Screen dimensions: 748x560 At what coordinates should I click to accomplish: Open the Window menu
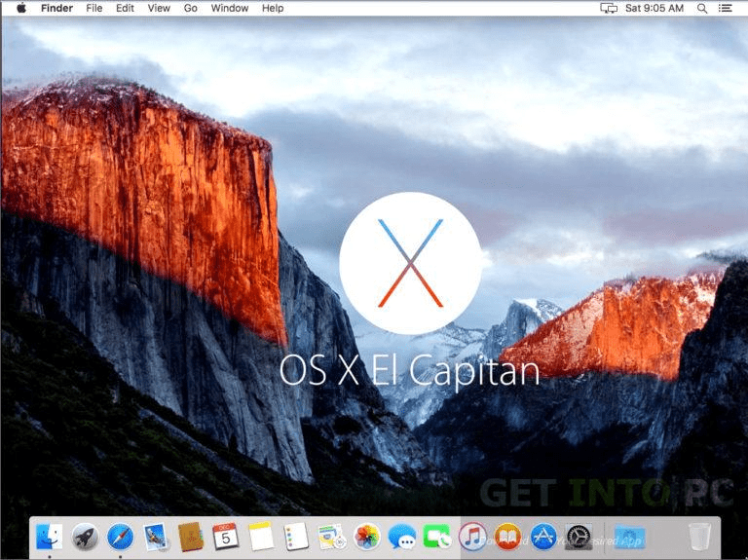[x=230, y=8]
